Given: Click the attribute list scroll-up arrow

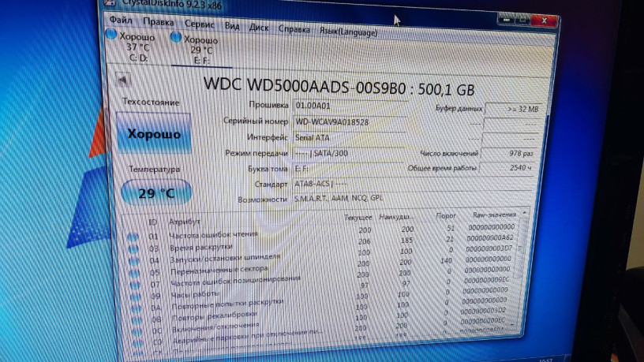Looking at the screenshot, I should click(524, 214).
